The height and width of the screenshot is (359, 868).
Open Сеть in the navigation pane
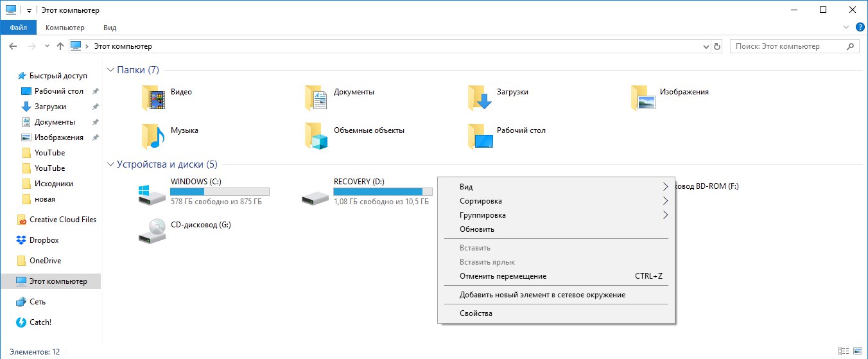[31, 302]
